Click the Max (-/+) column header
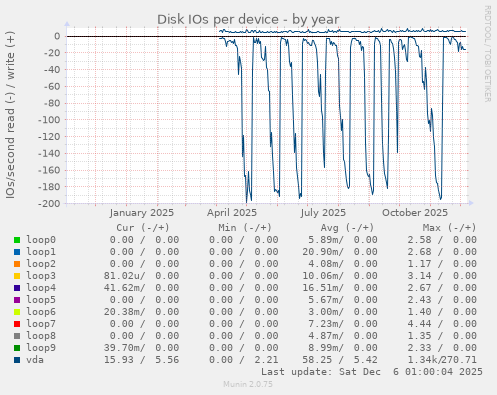 pos(449,228)
